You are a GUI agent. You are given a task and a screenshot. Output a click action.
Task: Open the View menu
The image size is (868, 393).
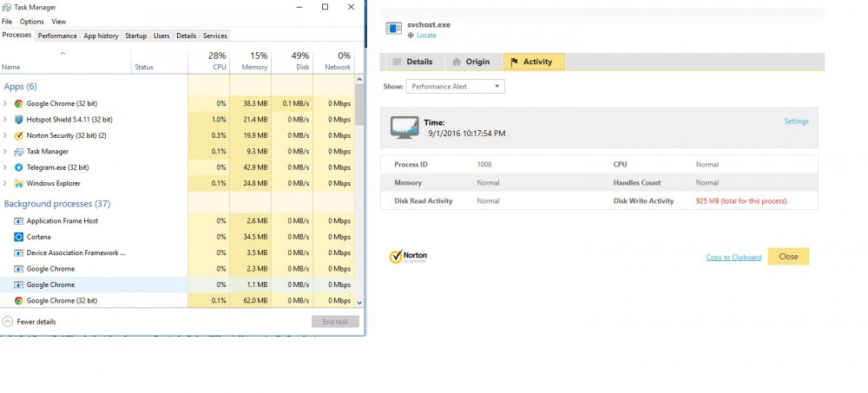click(59, 22)
